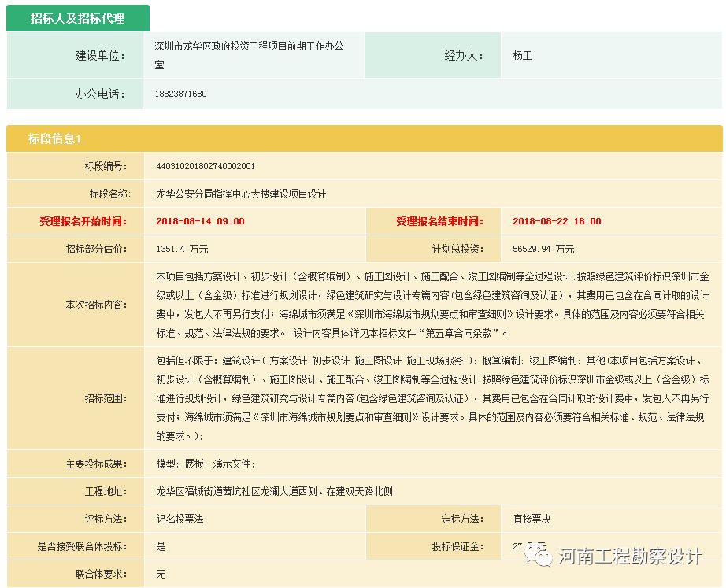
Task: Click the 是 value for consortium bidding
Action: 161,546
